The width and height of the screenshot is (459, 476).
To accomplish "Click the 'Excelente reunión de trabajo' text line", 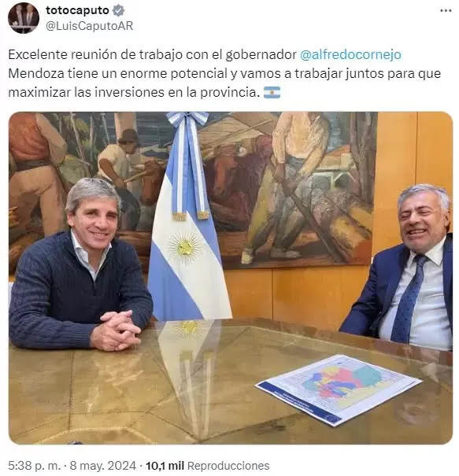I will point(152,54).
